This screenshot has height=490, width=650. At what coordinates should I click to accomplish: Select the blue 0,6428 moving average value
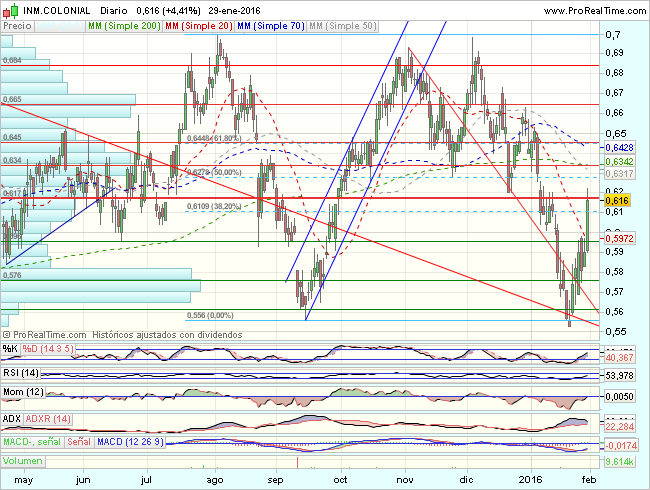pos(619,148)
